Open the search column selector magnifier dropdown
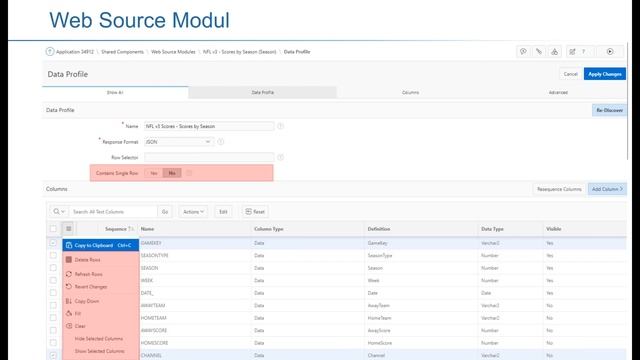Image resolution: width=640 pixels, height=360 pixels. [x=59, y=212]
